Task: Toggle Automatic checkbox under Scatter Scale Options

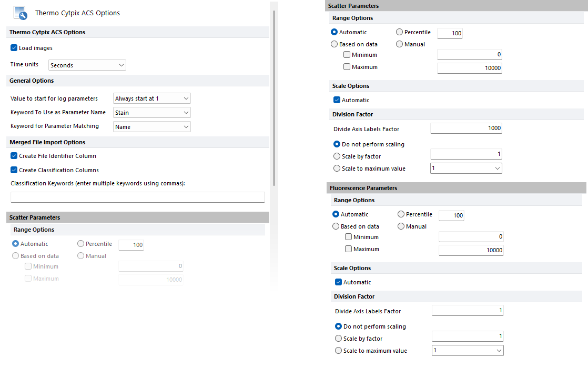Action: coord(337,100)
